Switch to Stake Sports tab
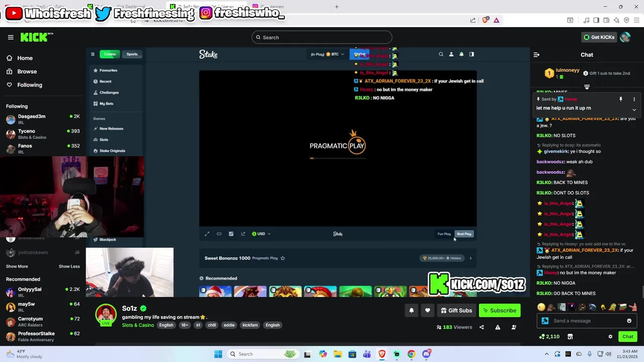 click(x=132, y=54)
